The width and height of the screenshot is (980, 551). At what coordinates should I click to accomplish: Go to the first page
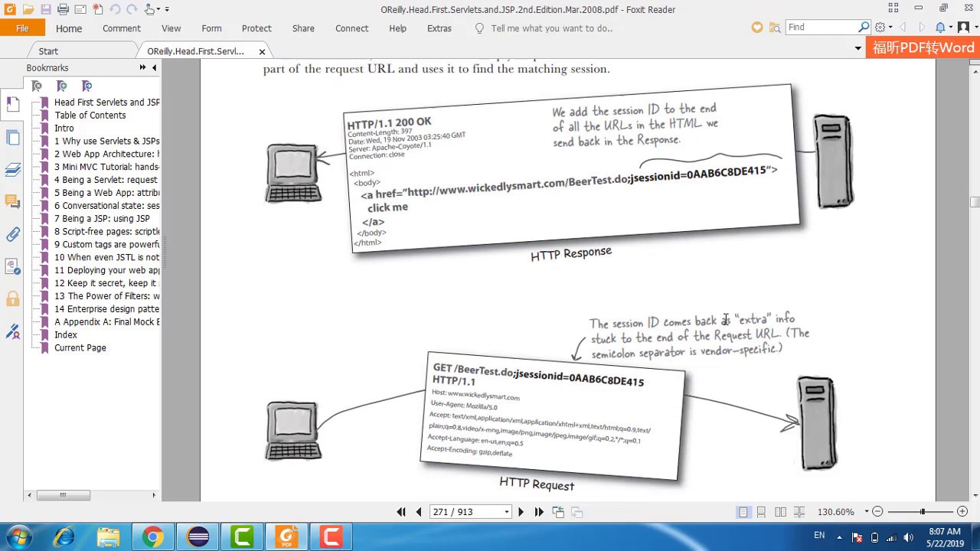(x=400, y=512)
